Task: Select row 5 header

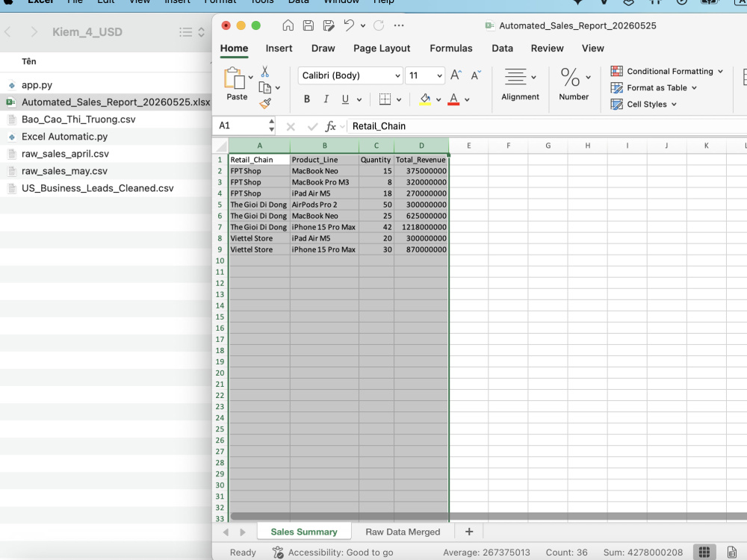Action: [x=220, y=205]
